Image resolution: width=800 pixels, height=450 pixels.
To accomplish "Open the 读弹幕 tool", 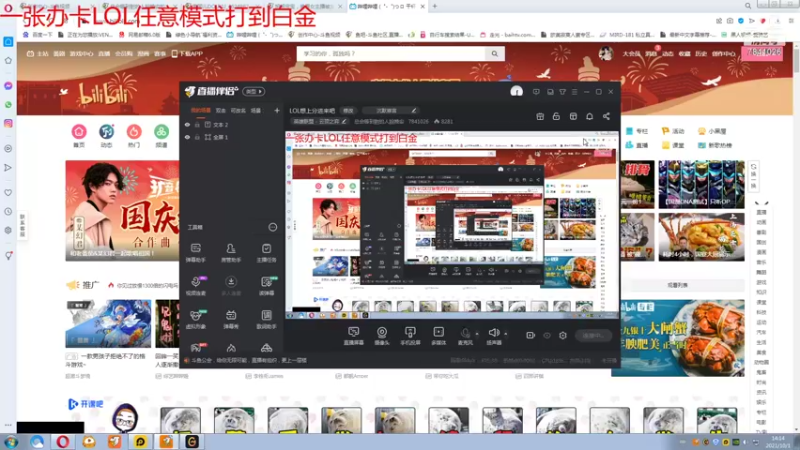I will 266,286.
